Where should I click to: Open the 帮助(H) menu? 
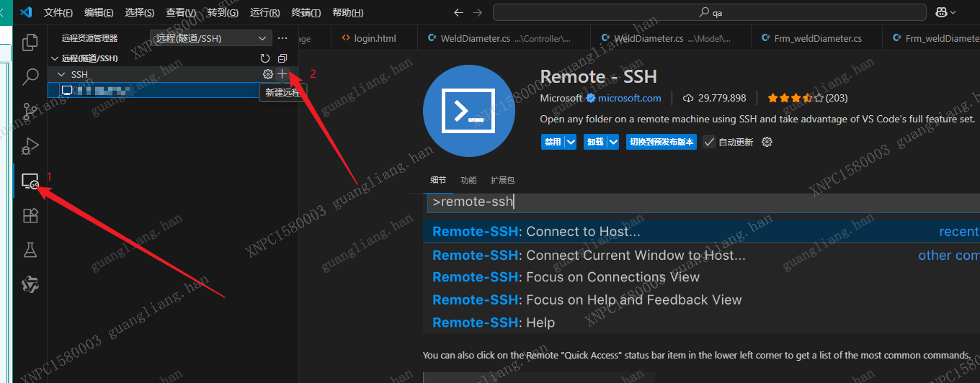pyautogui.click(x=348, y=12)
